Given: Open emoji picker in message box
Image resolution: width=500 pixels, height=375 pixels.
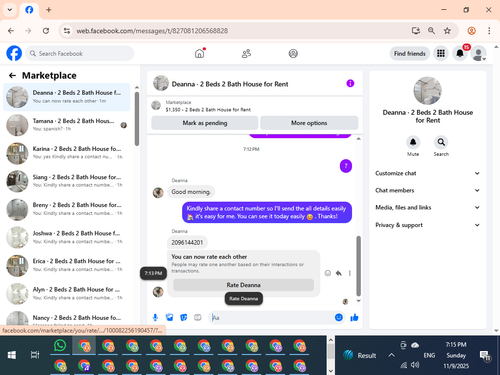Looking at the screenshot, I should point(339,317).
